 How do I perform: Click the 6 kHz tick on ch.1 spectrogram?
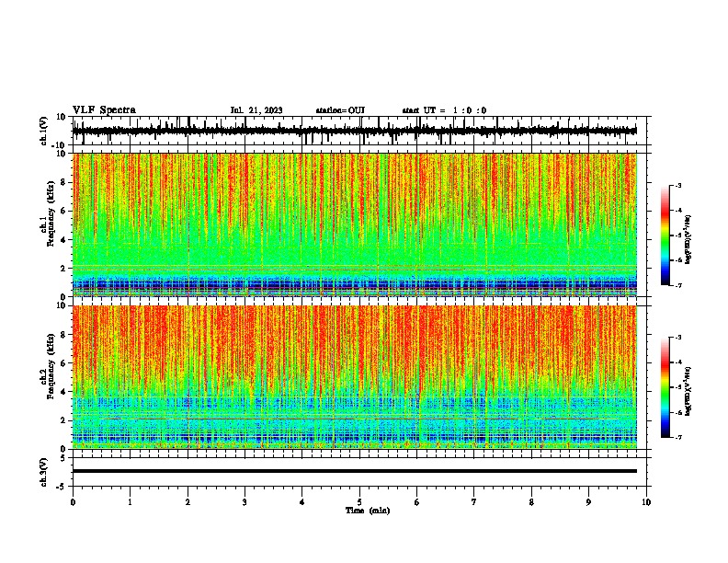[x=64, y=211]
